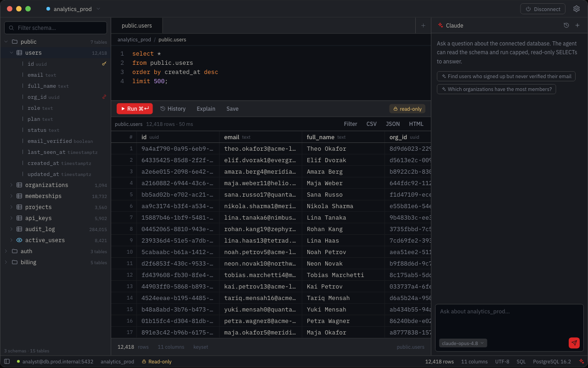Click the sidebar toggle icon in status bar
588x368 pixels.
(x=7, y=362)
